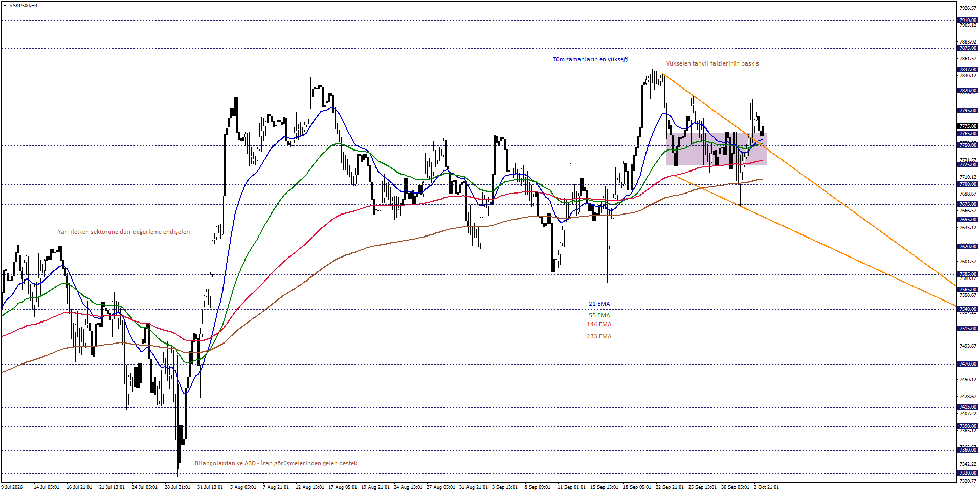The width and height of the screenshot is (980, 493).
Task: Select the 7470.00 price level tag
Action: click(x=968, y=364)
